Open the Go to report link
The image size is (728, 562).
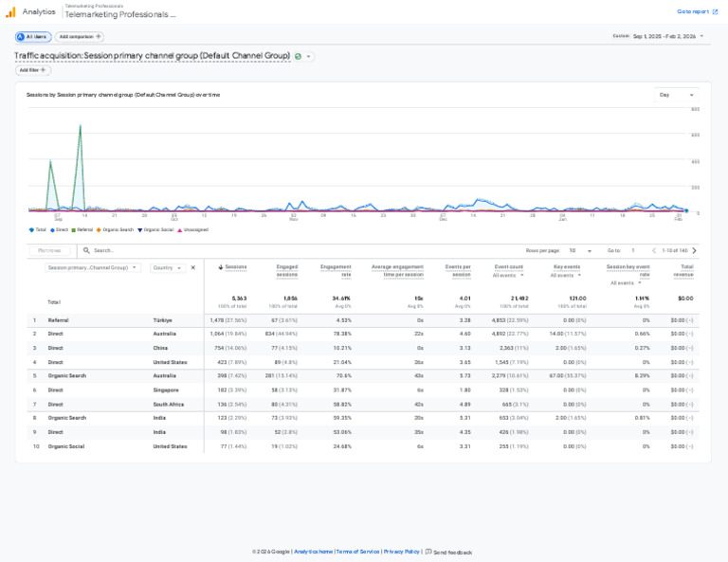(697, 11)
